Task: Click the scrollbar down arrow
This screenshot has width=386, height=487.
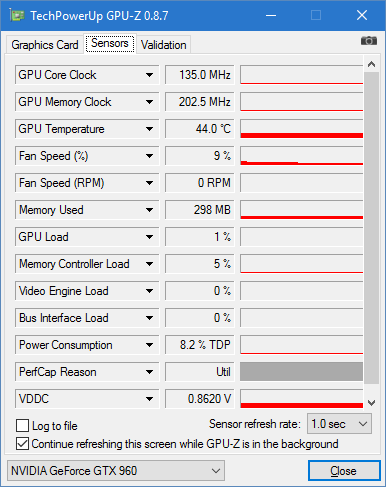Action: 371,403
